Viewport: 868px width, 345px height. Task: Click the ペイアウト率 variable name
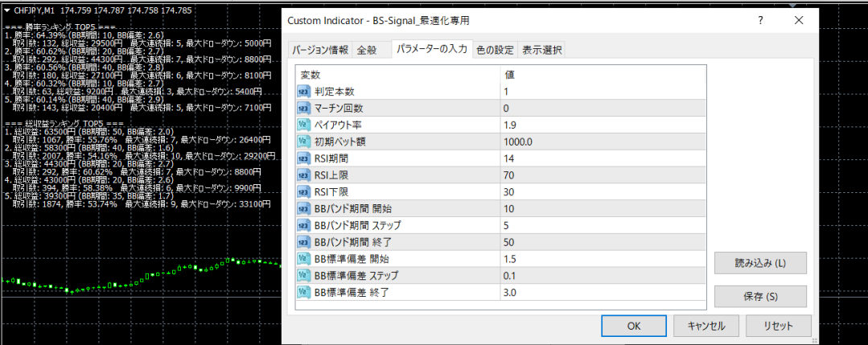pyautogui.click(x=338, y=125)
